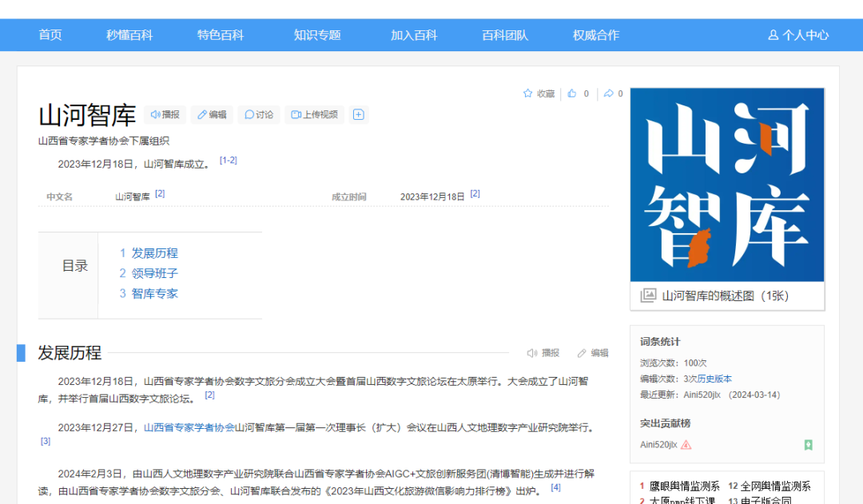
Task: Open the 百科团队 navigation item
Action: (505, 35)
